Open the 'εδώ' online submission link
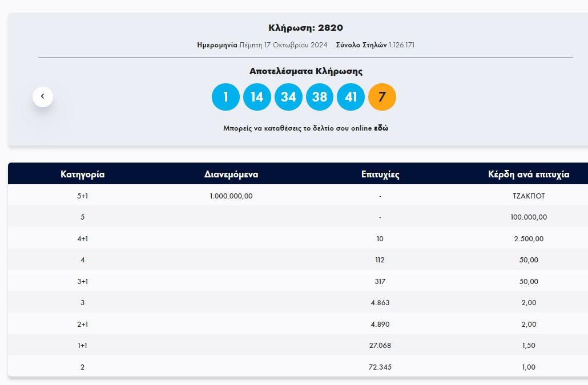The width and height of the screenshot is (588, 385). 381,128
